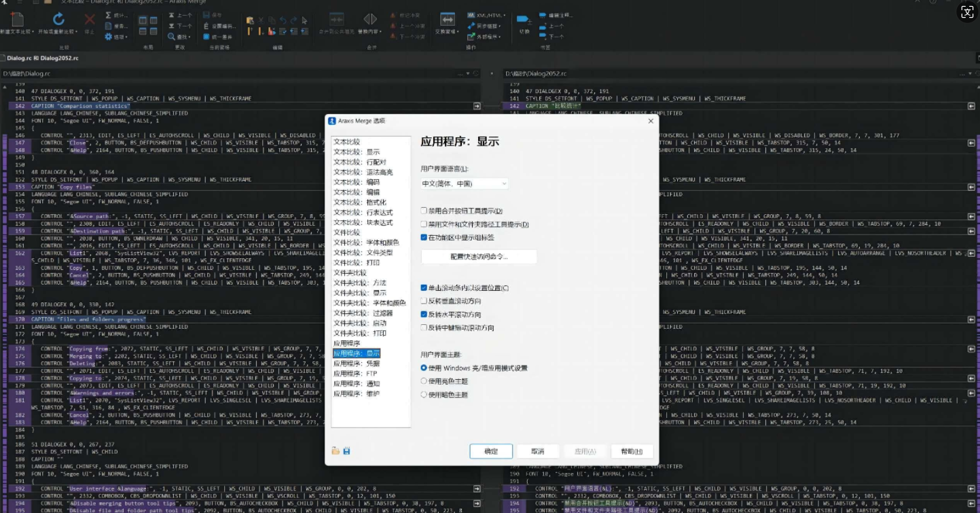Expand the 查找 dropdown arrow
The height and width of the screenshot is (513, 980).
tap(190, 37)
